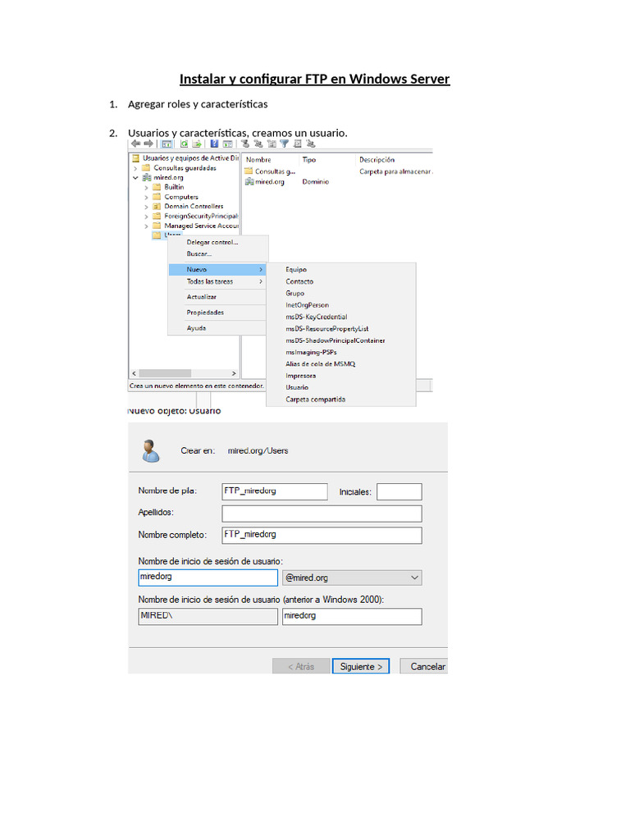Screen dimensions: 630x840
Task: Click the tree scrollbar left arrow
Action: tap(134, 373)
